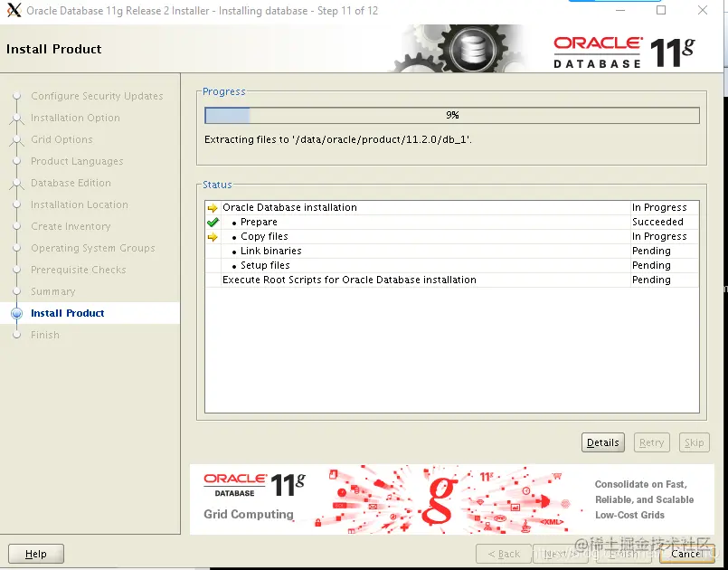Select Installation Option step
728x570 pixels.
[x=75, y=118]
